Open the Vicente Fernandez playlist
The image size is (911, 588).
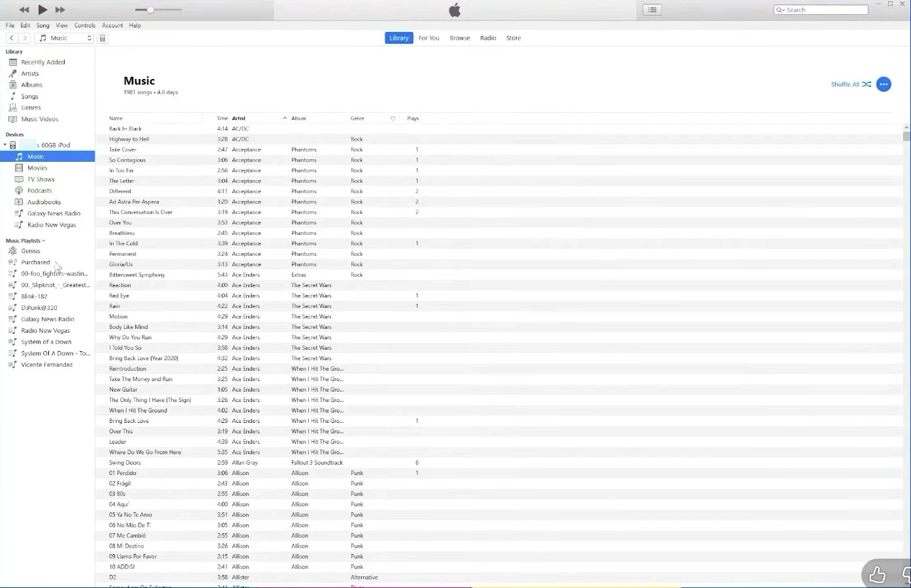(46, 365)
